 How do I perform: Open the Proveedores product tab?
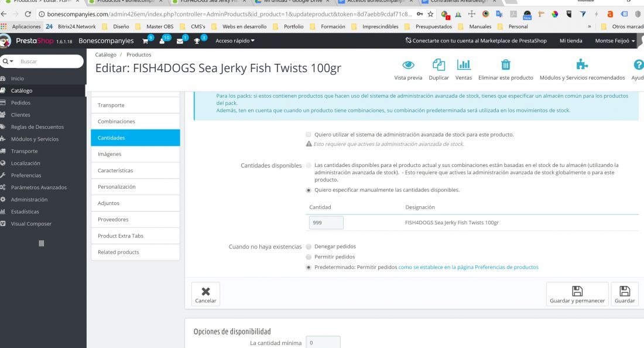135,219
